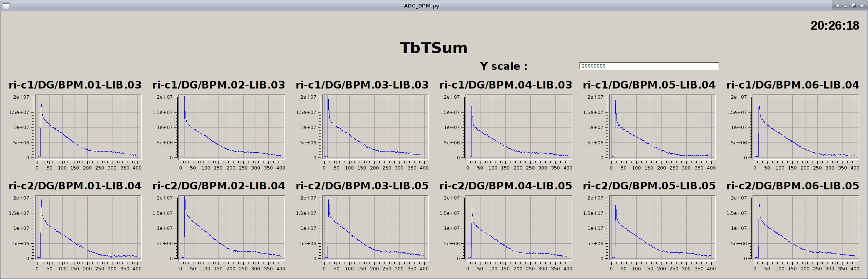This screenshot has height=279, width=868.
Task: Focus the ri-c1/DG/BPM.04-LIB.03 plot area
Action: point(519,127)
